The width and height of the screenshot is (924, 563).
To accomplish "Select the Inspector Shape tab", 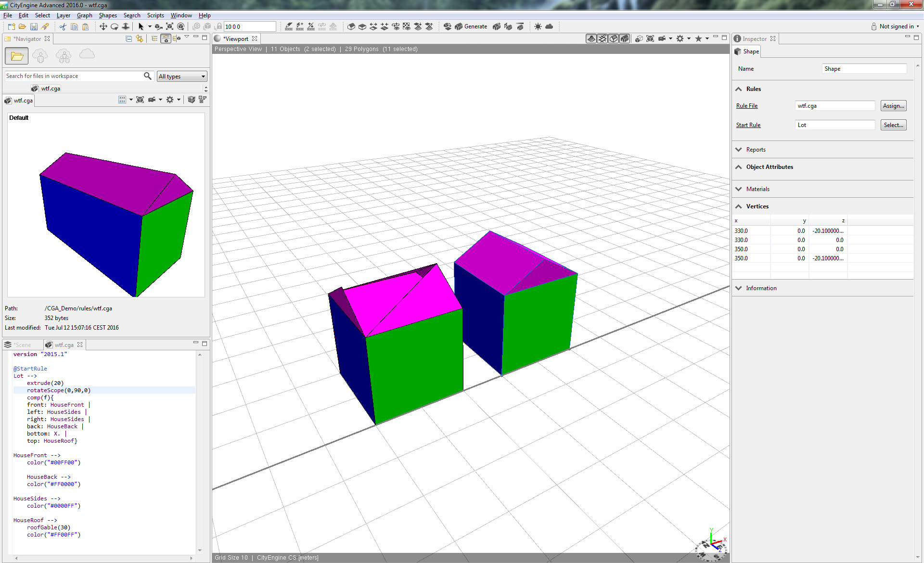I will 747,51.
